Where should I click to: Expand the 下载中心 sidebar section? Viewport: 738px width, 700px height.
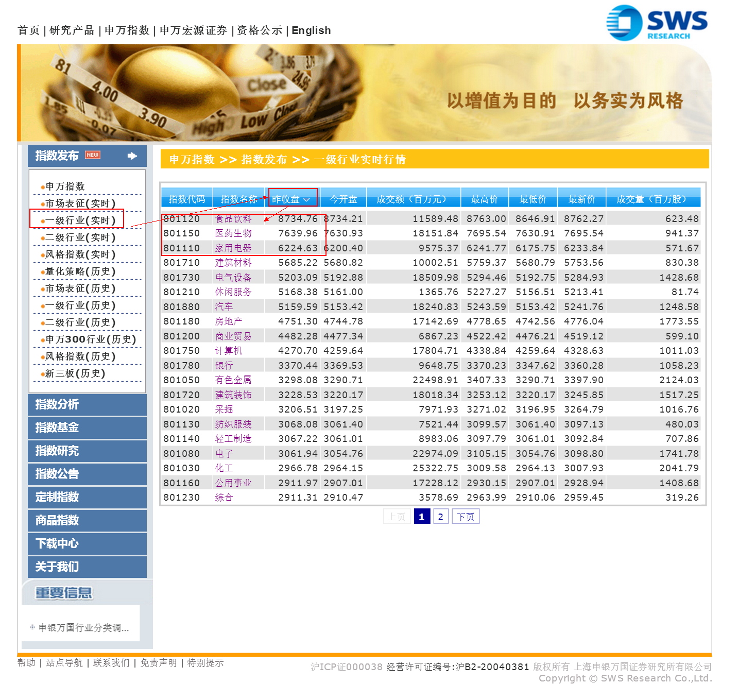tap(87, 544)
